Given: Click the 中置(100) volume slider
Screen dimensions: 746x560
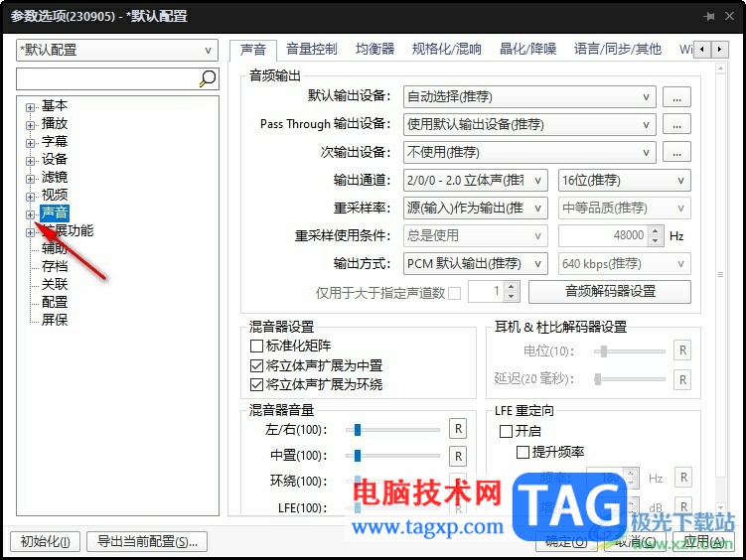Looking at the screenshot, I should (x=392, y=456).
